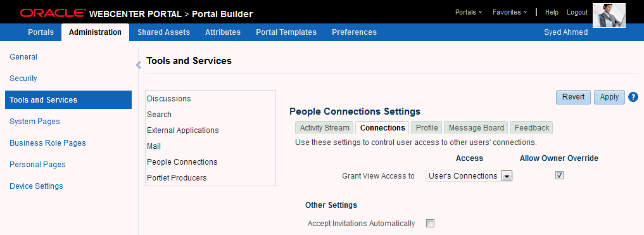Open Personal Pages in sidebar
The height and width of the screenshot is (235, 644).
[37, 164]
